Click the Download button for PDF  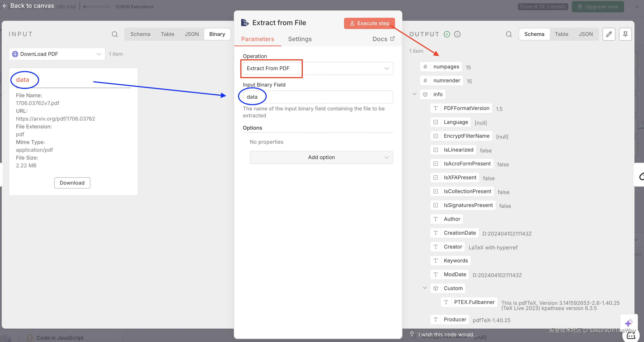click(72, 183)
